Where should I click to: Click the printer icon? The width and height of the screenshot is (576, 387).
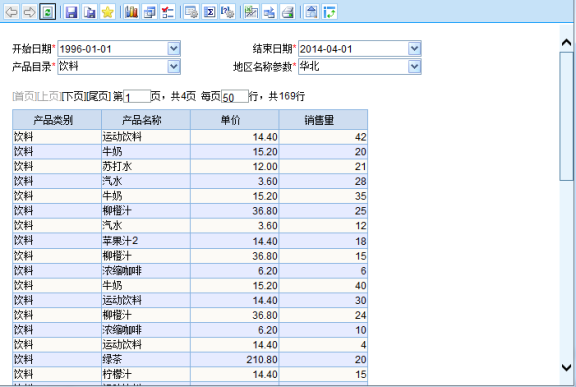(x=288, y=12)
